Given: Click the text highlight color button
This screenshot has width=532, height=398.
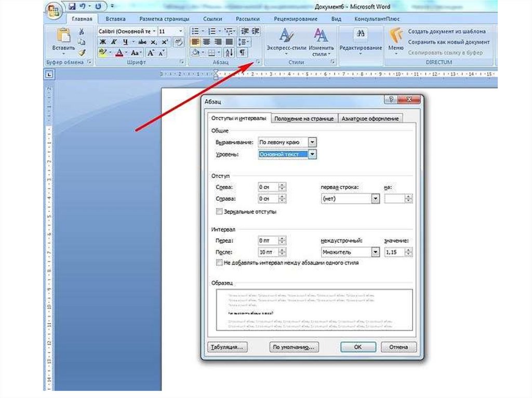Looking at the screenshot, I should pos(102,52).
